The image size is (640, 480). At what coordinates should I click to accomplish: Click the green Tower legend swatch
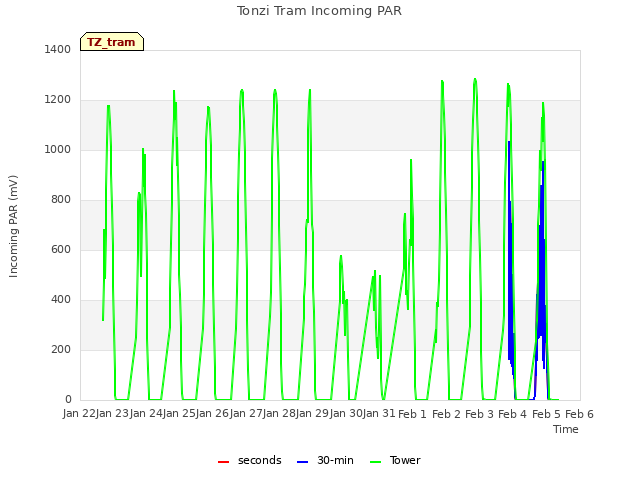376,462
